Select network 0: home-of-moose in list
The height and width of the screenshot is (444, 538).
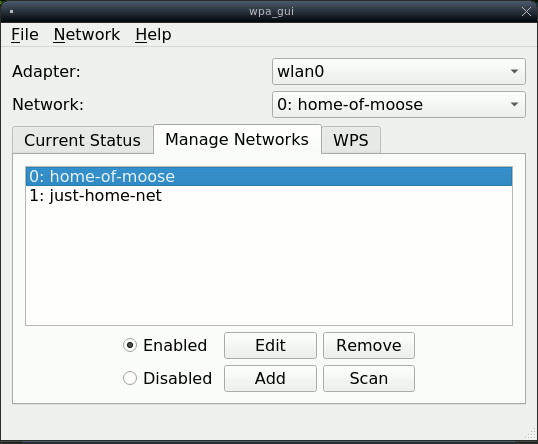(x=269, y=176)
